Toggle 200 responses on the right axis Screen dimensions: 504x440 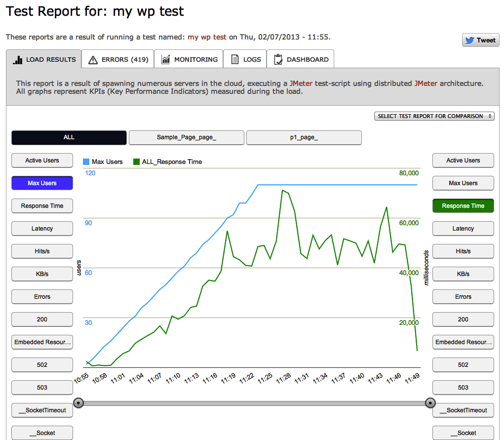point(463,320)
